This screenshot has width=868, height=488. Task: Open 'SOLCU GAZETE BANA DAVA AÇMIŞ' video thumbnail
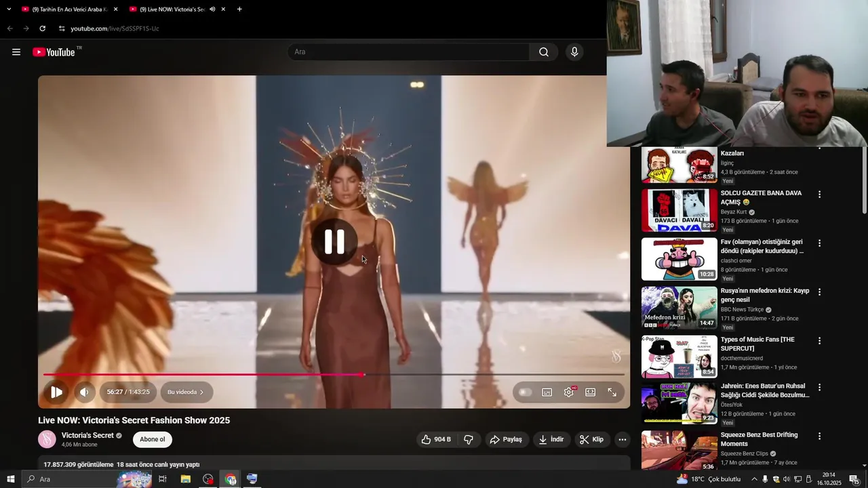pos(679,210)
